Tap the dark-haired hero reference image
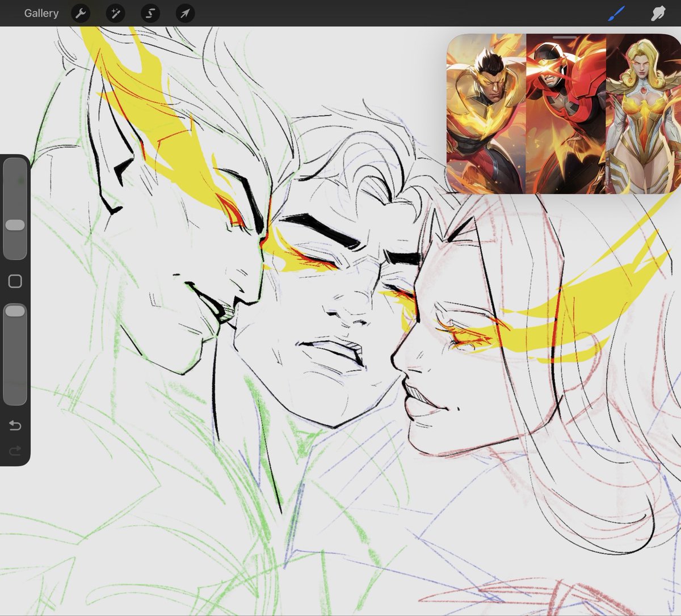The image size is (681, 616). click(486, 113)
